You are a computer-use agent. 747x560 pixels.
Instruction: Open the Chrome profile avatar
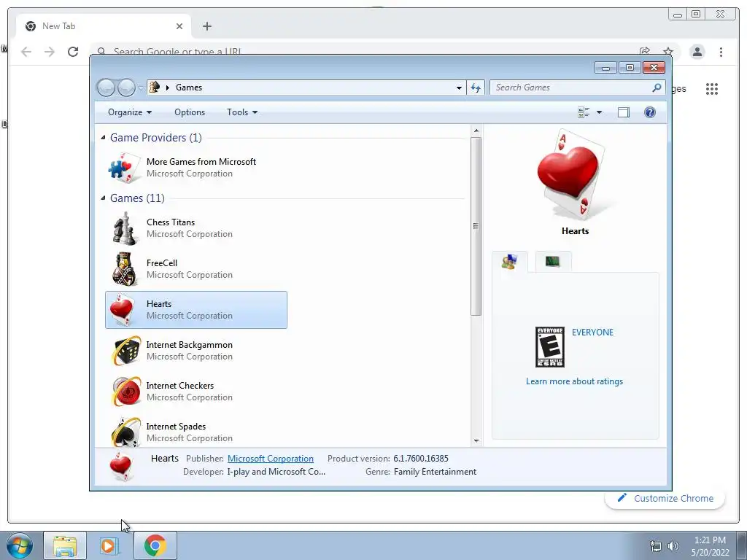point(697,52)
